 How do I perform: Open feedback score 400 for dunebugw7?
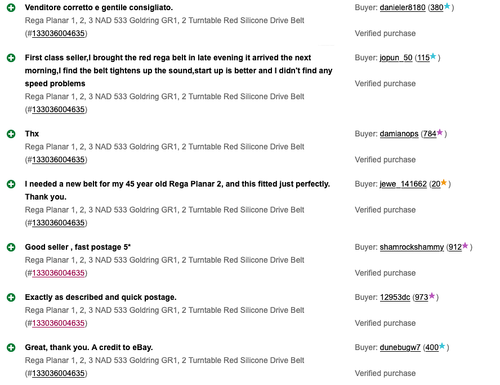(x=432, y=348)
